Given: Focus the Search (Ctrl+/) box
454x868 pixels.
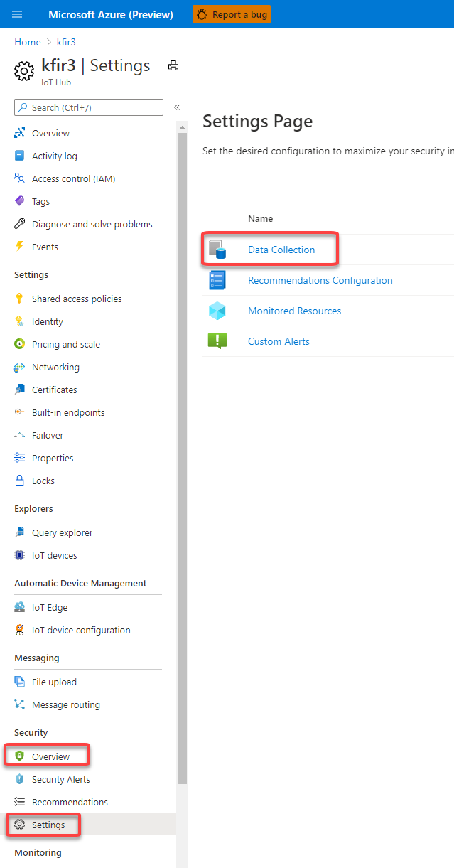Looking at the screenshot, I should 89,107.
